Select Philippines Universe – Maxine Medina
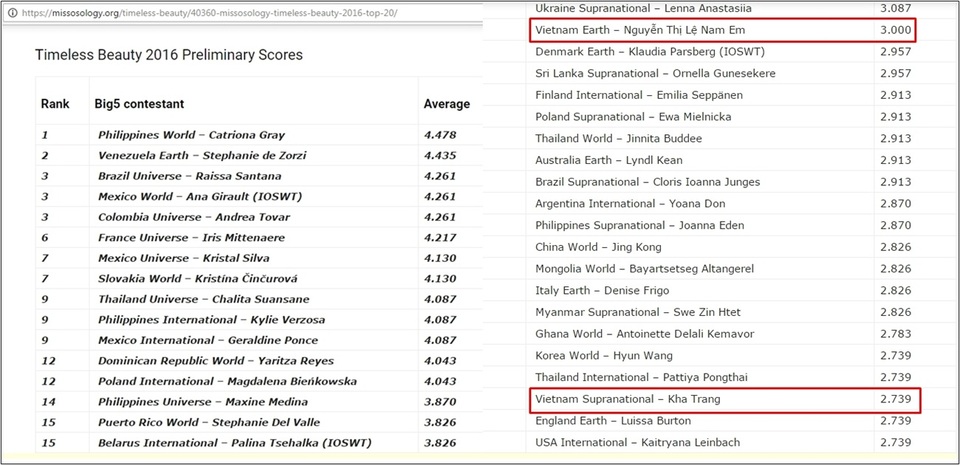 [x=203, y=402]
